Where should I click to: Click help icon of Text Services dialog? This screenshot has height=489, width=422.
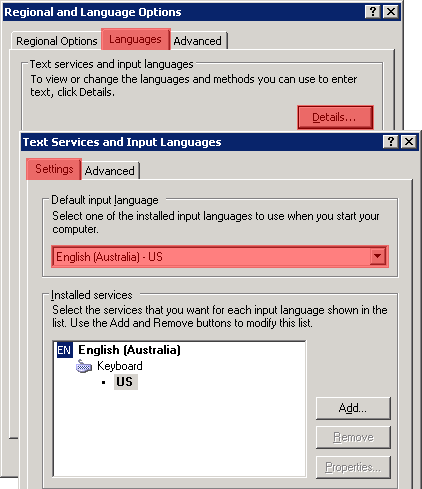point(391,142)
